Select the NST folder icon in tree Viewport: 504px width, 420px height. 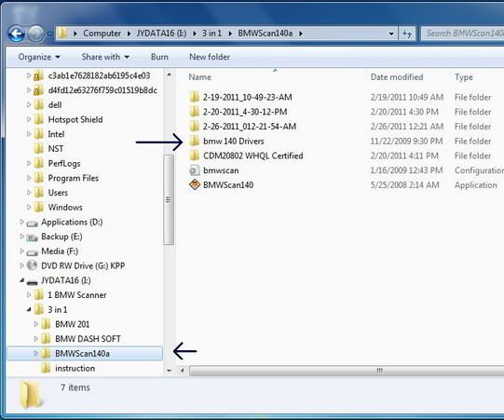38,149
